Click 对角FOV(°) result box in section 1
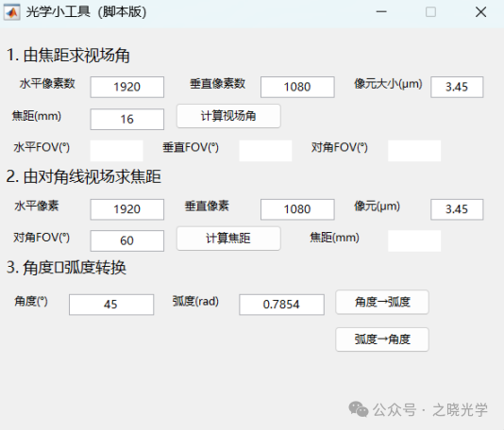The height and width of the screenshot is (430, 504). coord(414,150)
